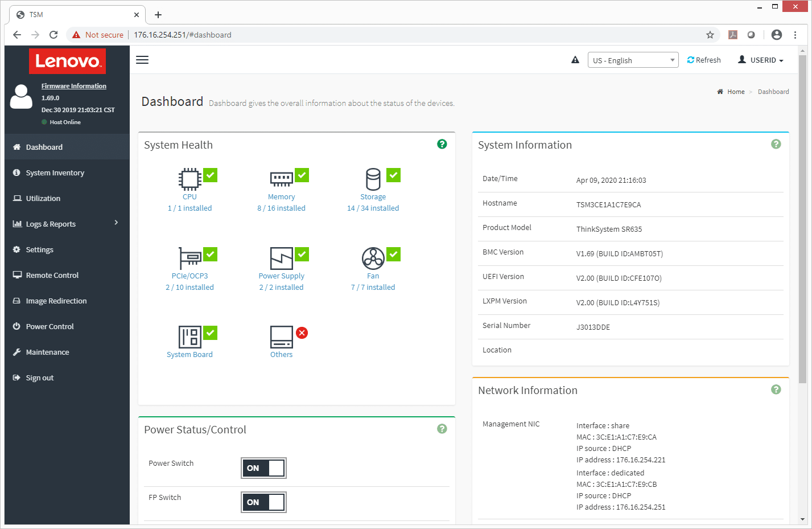The image size is (812, 529).
Task: Open the Firmware Information link
Action: tap(74, 86)
